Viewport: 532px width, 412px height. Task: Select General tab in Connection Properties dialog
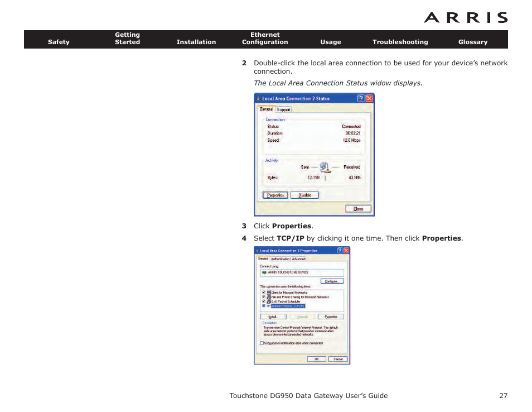[263, 258]
